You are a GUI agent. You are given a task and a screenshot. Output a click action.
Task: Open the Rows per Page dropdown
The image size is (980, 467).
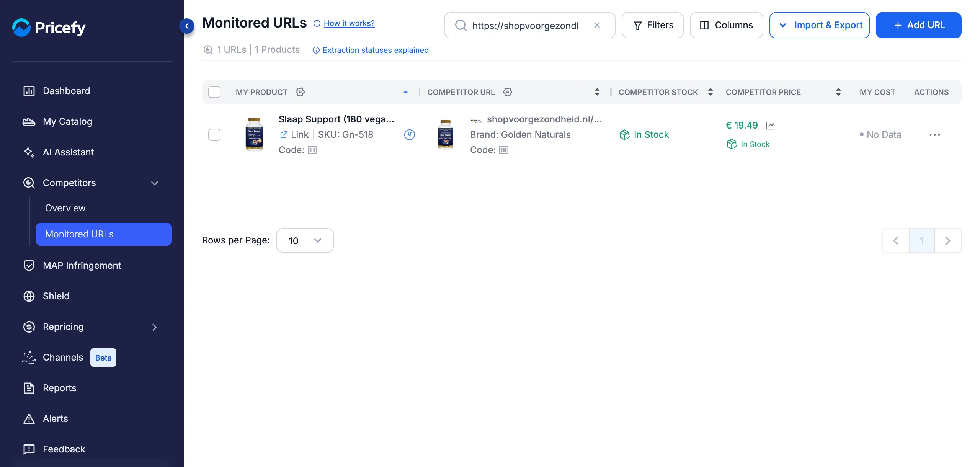click(305, 240)
